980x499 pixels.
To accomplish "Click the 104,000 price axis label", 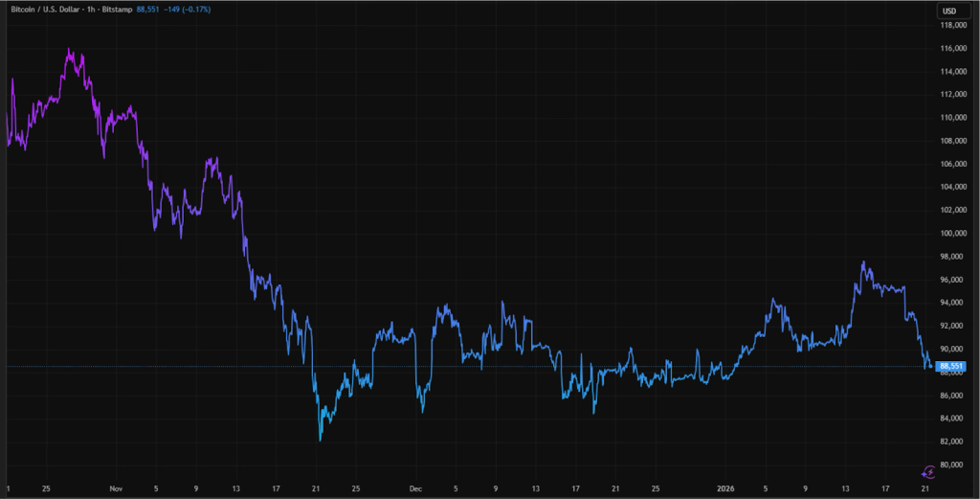I will click(x=954, y=187).
